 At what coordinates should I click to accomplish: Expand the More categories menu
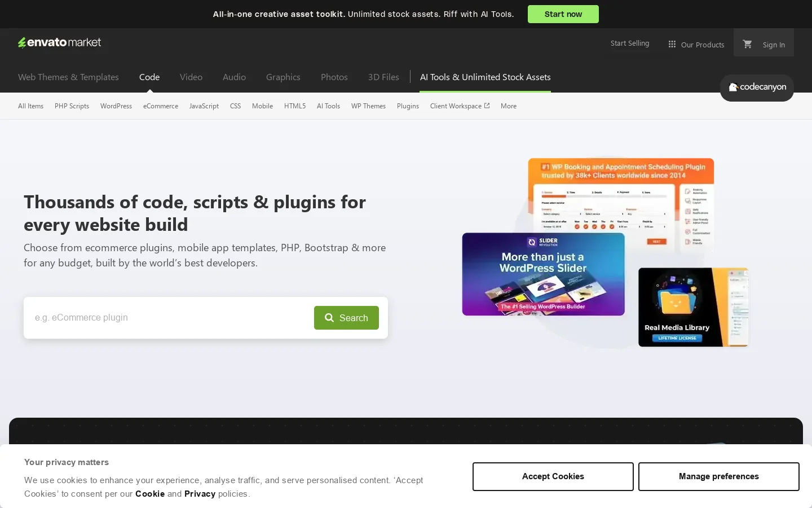pyautogui.click(x=509, y=106)
